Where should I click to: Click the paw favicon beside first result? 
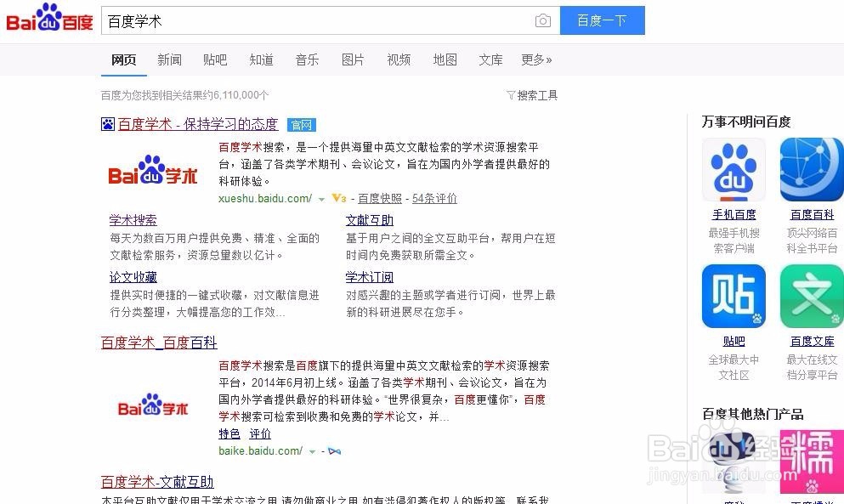[x=108, y=124]
